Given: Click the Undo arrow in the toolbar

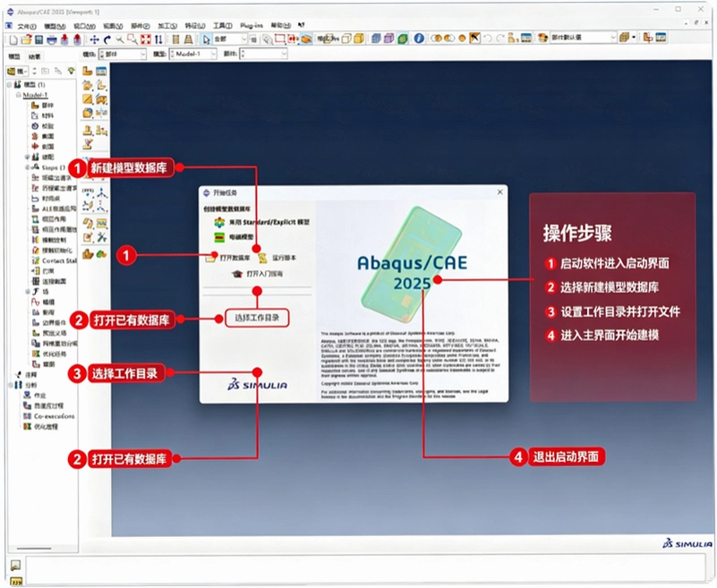Looking at the screenshot, I should (488, 38).
